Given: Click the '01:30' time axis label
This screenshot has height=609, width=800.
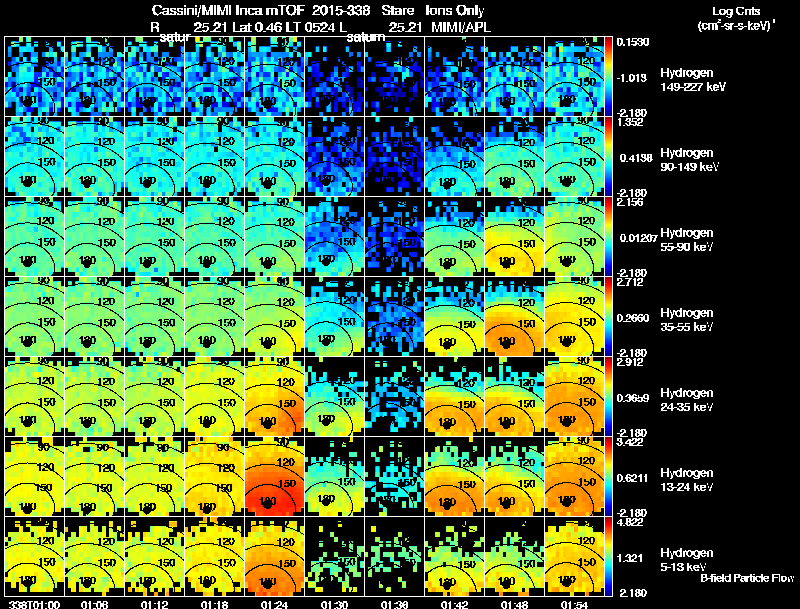Looking at the screenshot, I should coord(334,605).
